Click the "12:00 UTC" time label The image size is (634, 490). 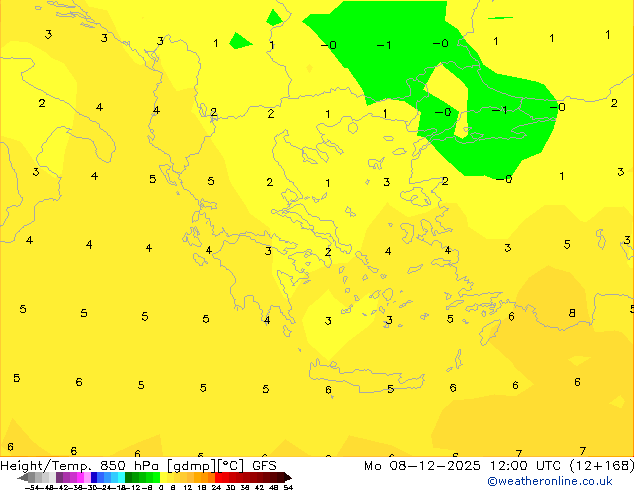point(525,466)
